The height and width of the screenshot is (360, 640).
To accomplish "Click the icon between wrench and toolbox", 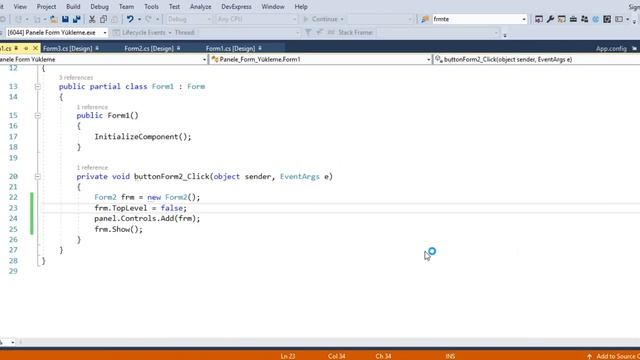I will click(562, 19).
